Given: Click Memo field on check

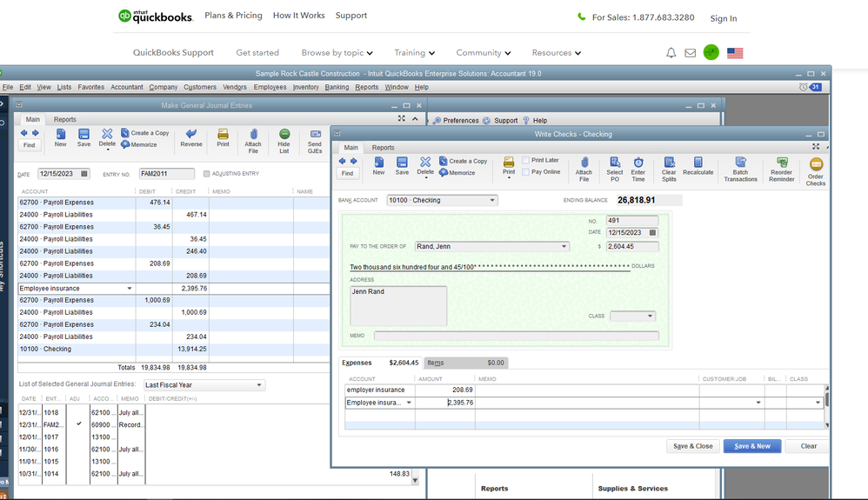Looking at the screenshot, I should (517, 336).
